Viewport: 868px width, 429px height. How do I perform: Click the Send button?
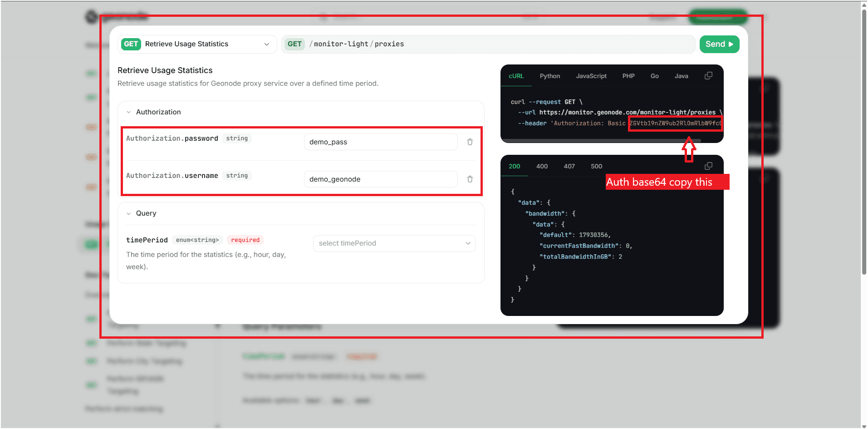(x=719, y=44)
